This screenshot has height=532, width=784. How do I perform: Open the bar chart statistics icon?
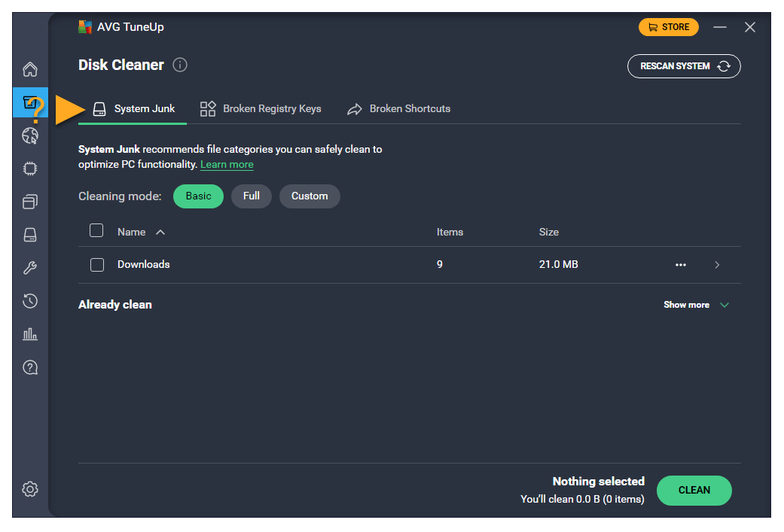(x=30, y=334)
